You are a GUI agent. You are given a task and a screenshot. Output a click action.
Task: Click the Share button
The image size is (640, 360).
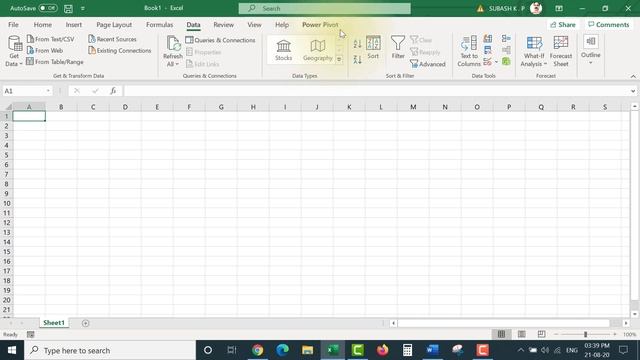(x=562, y=25)
